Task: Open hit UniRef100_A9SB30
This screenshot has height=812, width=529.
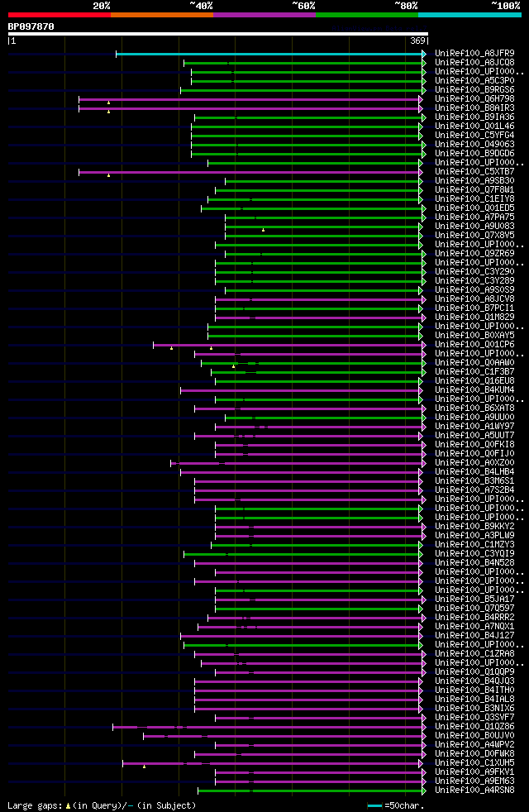Action: (474, 181)
